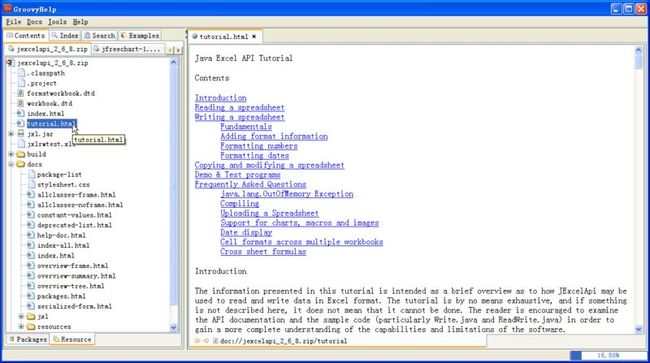Collapse the docs folder node
The image size is (650, 363).
click(x=11, y=164)
